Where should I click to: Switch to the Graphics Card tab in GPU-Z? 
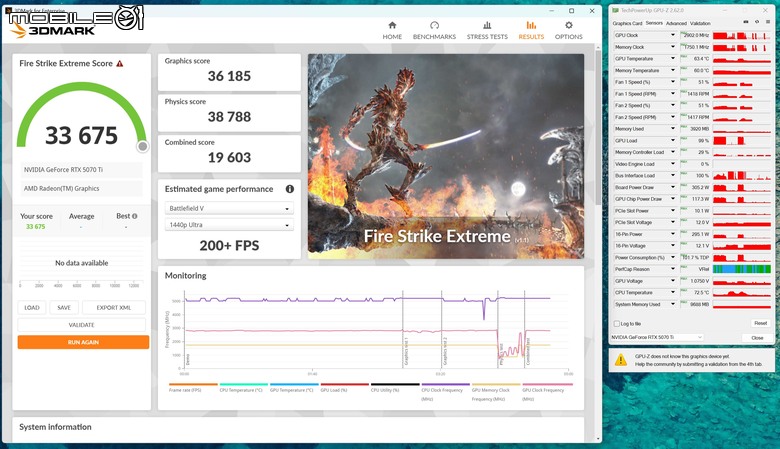coord(627,23)
